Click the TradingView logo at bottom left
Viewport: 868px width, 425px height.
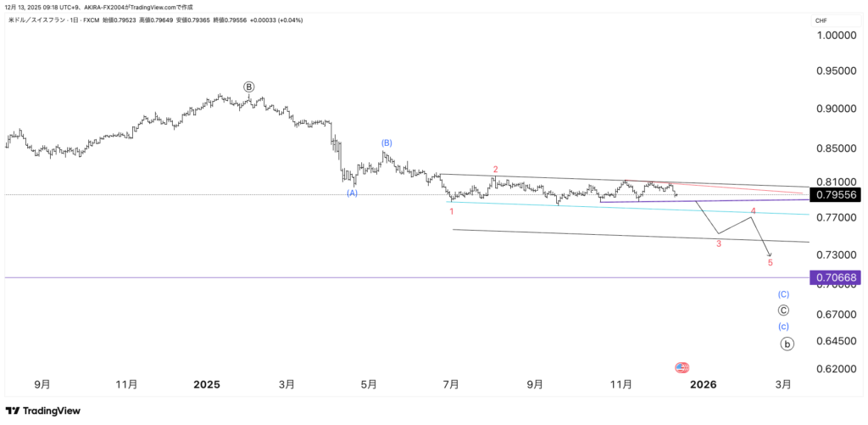[43, 411]
